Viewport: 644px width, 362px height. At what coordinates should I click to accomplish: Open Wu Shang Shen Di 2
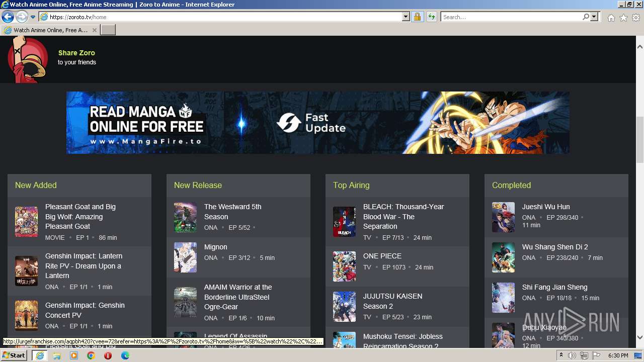pyautogui.click(x=555, y=247)
